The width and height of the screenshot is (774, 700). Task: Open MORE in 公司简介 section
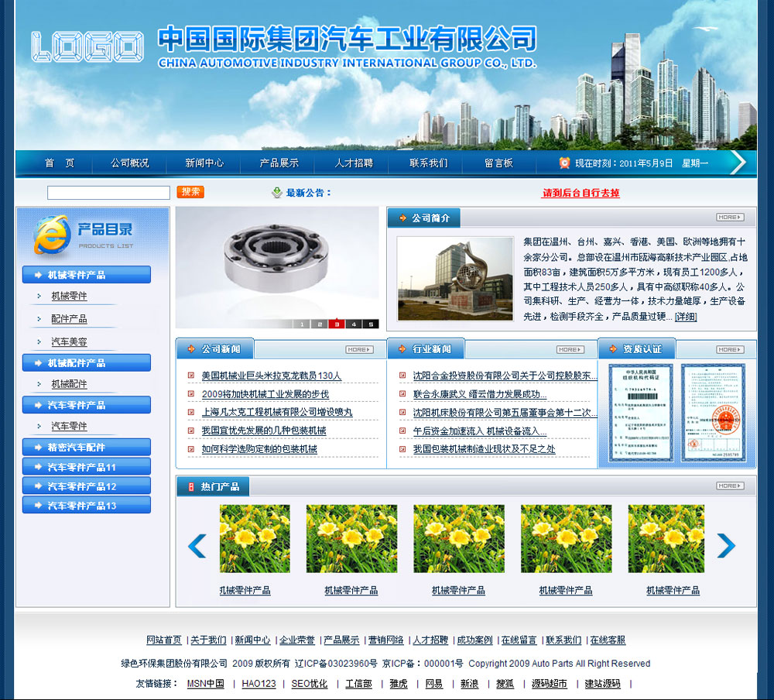point(730,218)
